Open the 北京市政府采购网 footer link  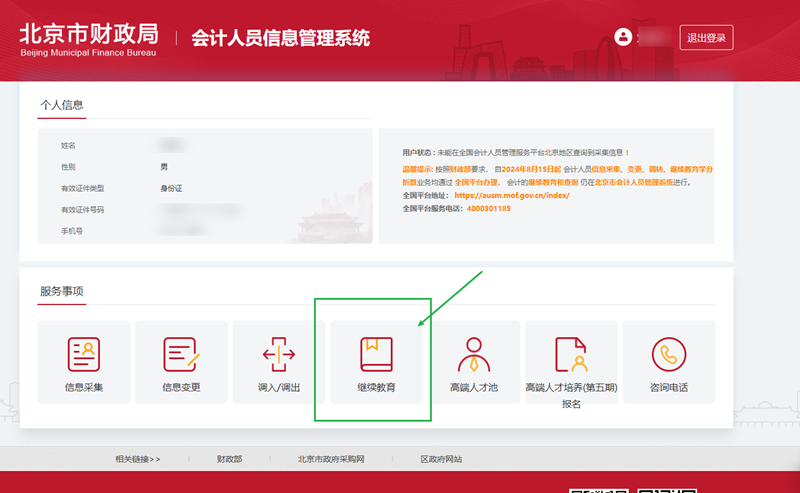331,459
